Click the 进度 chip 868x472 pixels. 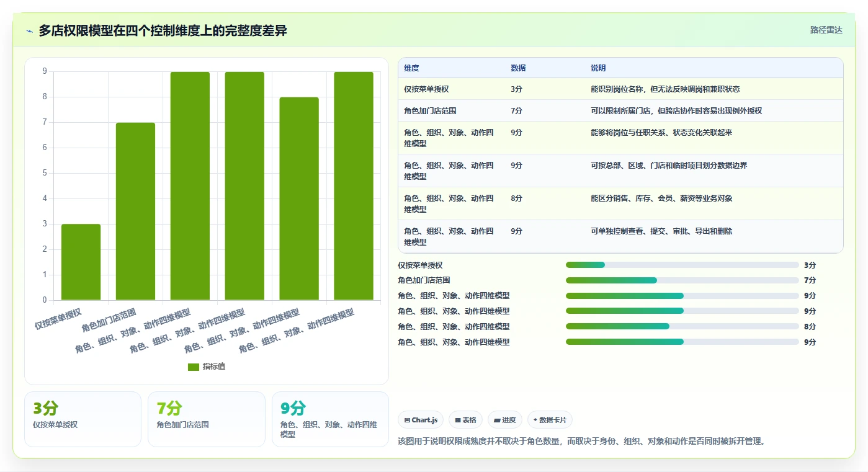point(505,420)
